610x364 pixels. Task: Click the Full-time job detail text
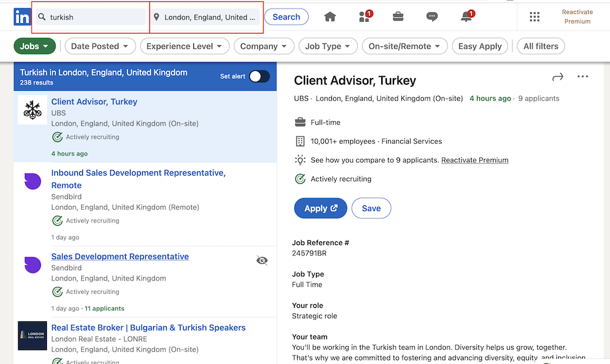click(x=325, y=123)
